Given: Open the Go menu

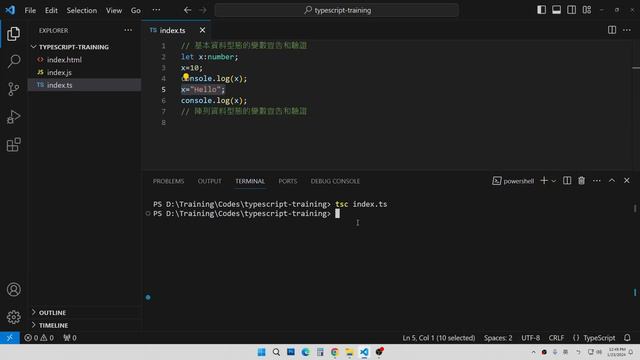Looking at the screenshot, I should tap(136, 10).
